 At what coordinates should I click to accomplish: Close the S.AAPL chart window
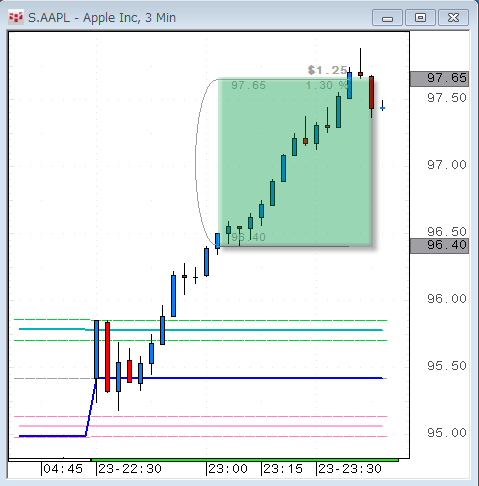tap(453, 18)
